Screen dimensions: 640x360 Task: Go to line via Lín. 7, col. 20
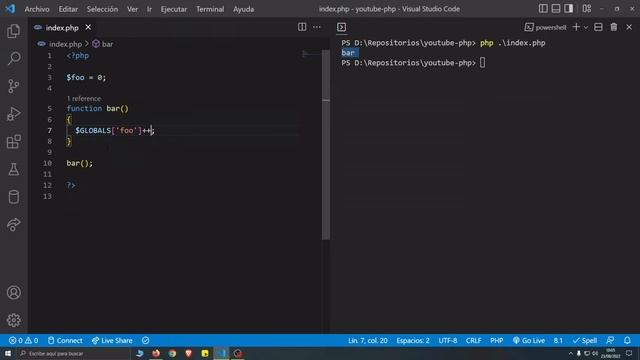(x=368, y=340)
